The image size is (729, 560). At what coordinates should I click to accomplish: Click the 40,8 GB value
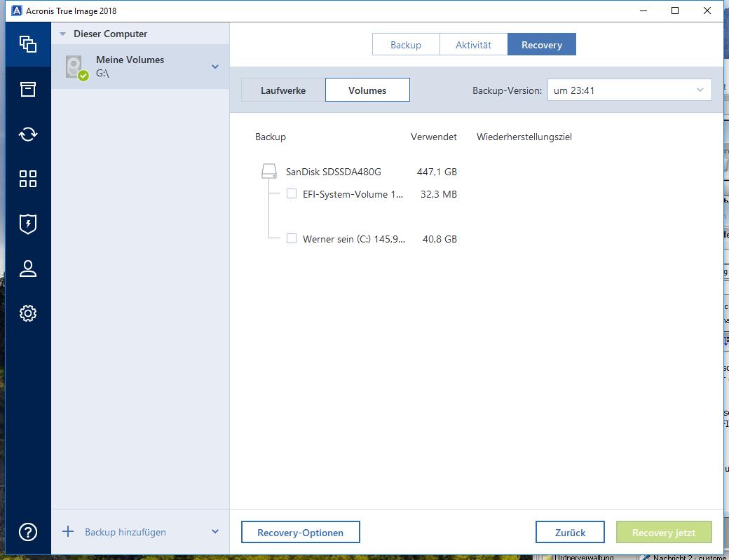(440, 239)
